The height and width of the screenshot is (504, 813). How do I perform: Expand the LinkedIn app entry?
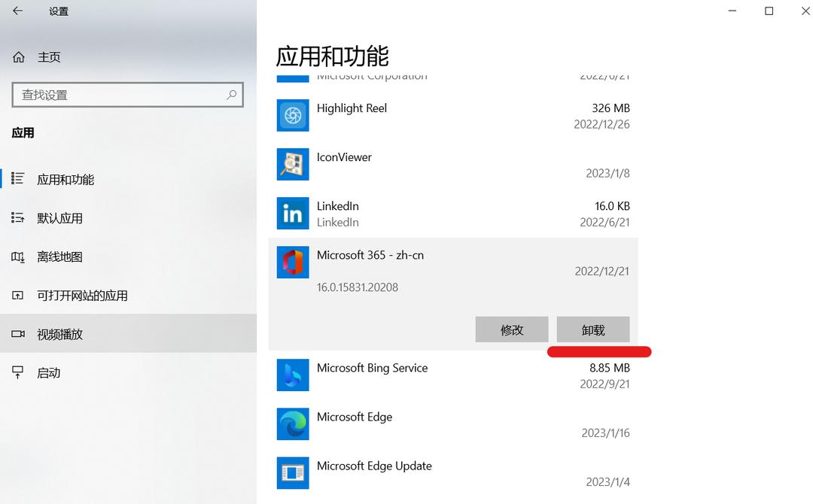pos(452,213)
